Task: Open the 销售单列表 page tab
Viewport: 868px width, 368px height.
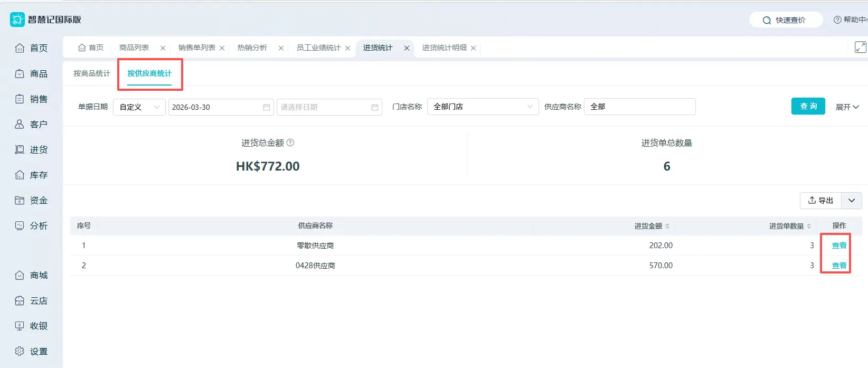Action: tap(196, 48)
